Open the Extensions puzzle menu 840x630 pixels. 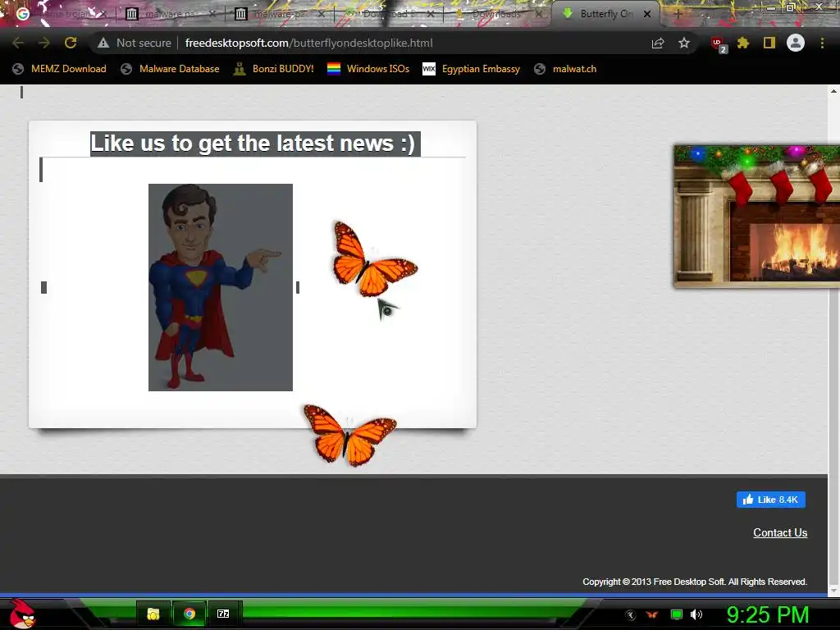[x=742, y=43]
